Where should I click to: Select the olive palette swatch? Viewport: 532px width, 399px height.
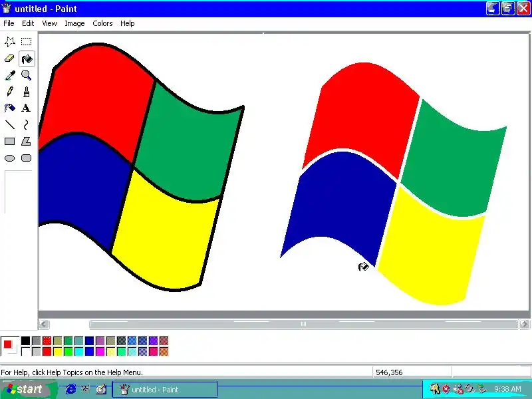coord(57,340)
